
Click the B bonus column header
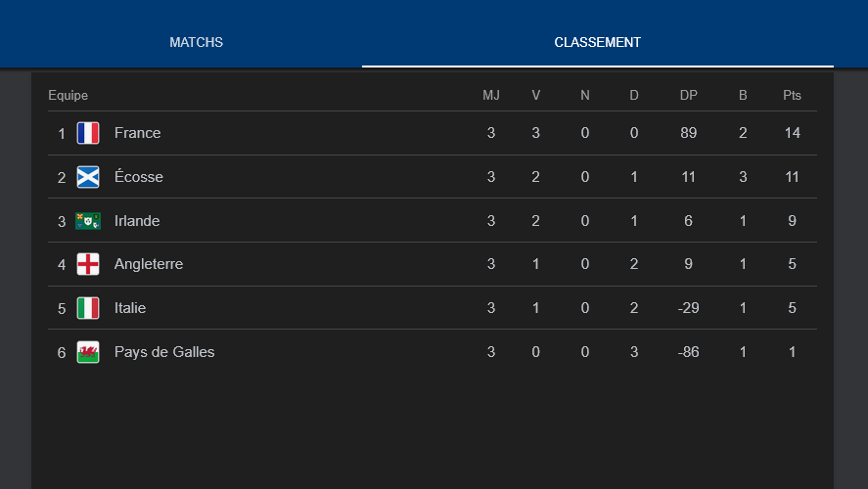click(743, 95)
